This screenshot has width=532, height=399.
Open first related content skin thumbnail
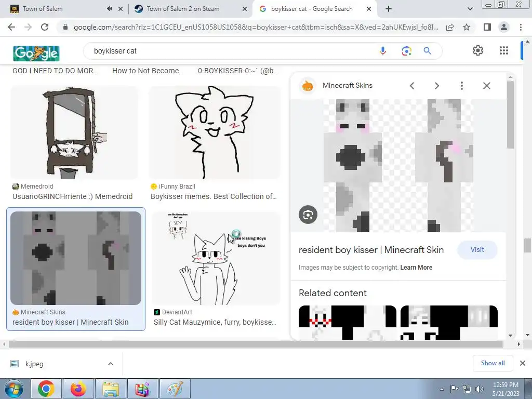(x=348, y=323)
